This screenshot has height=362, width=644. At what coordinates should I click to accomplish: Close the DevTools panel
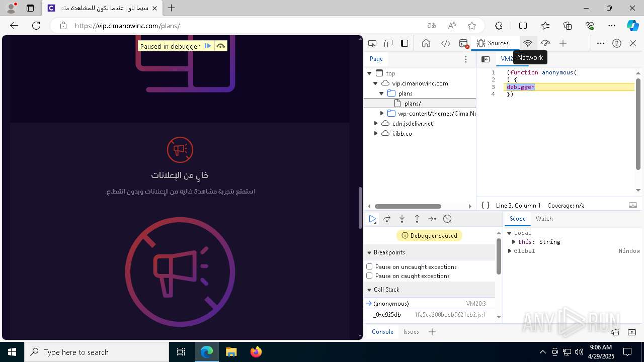633,43
